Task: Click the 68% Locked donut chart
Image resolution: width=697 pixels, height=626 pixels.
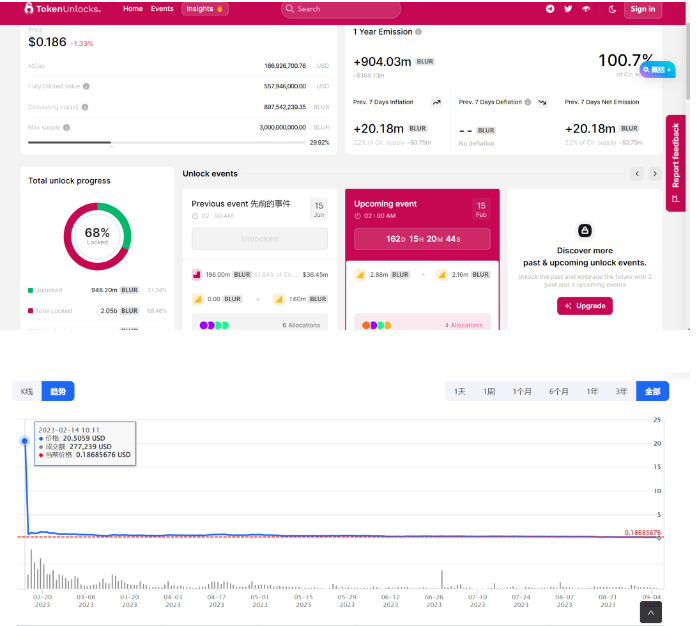Action: point(97,236)
